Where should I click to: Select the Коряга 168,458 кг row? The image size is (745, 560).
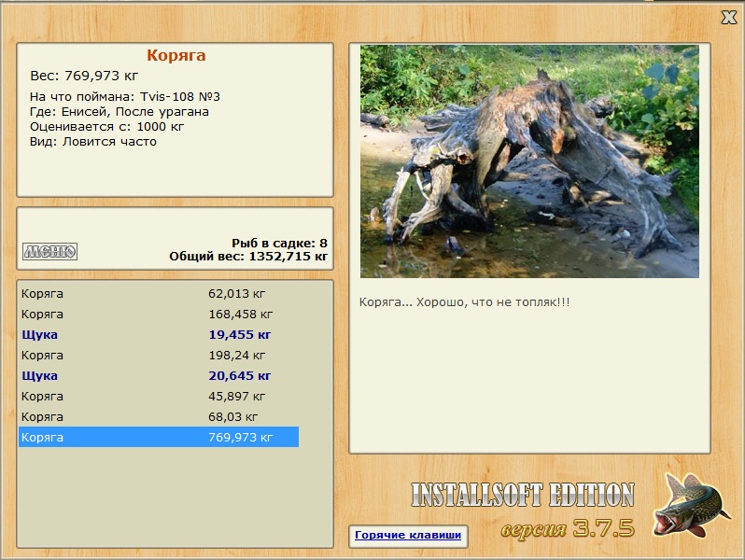click(x=159, y=314)
